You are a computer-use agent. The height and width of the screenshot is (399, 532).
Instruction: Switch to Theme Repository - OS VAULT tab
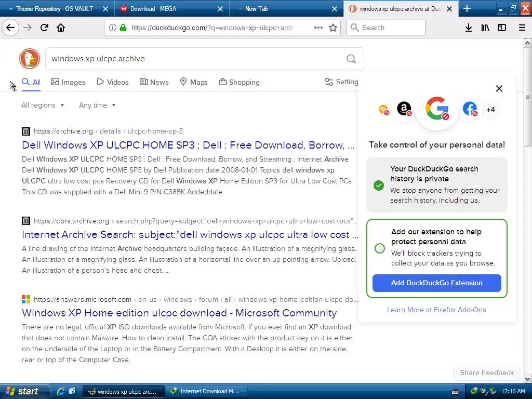pyautogui.click(x=54, y=9)
